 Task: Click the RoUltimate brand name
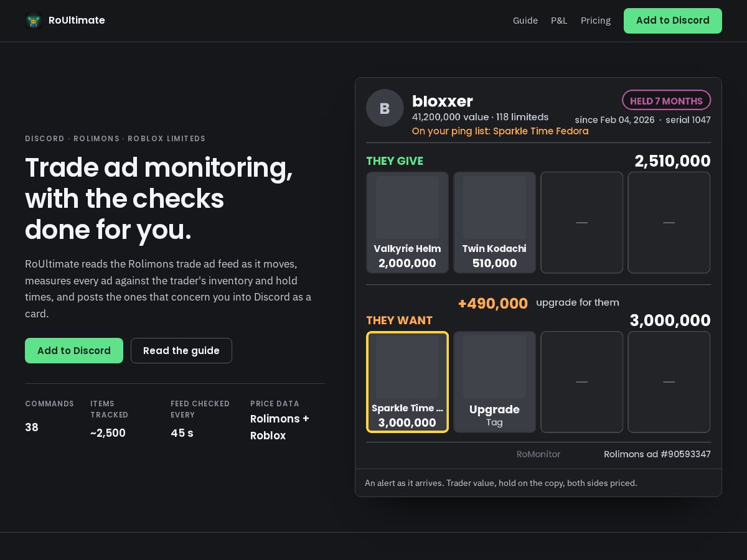[x=77, y=21]
